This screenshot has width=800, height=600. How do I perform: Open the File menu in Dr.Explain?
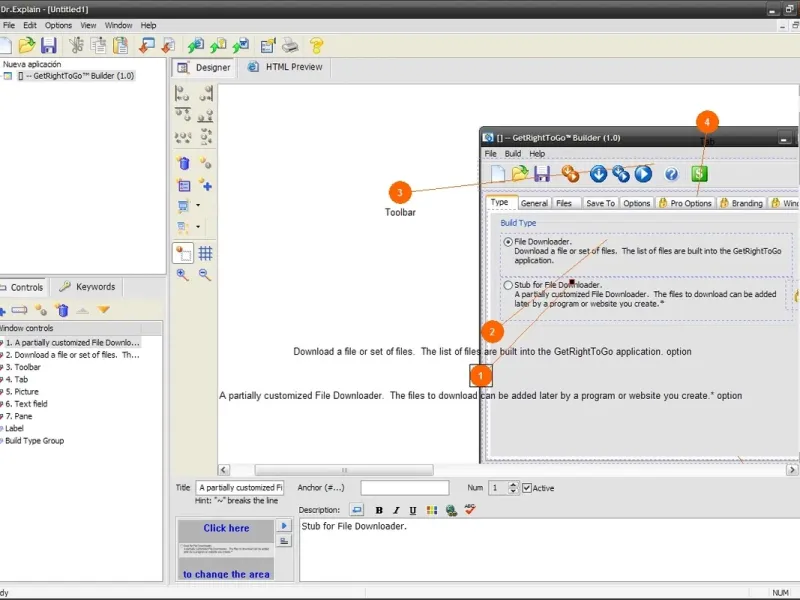pyautogui.click(x=9, y=25)
